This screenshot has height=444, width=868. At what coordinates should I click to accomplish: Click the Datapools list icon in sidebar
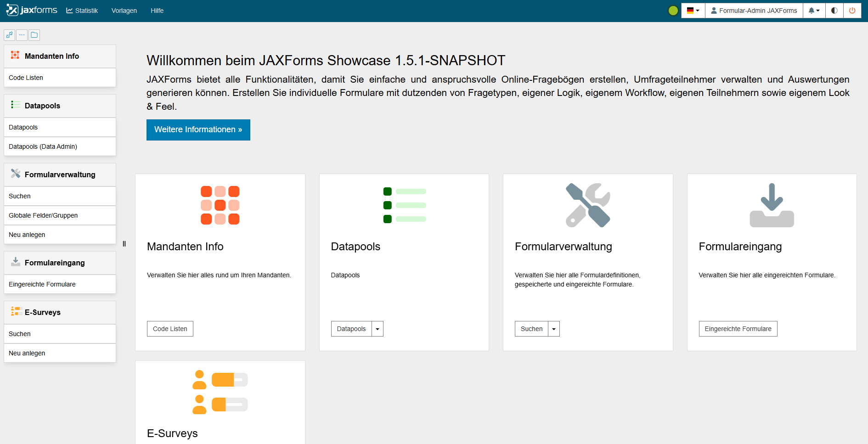click(15, 105)
